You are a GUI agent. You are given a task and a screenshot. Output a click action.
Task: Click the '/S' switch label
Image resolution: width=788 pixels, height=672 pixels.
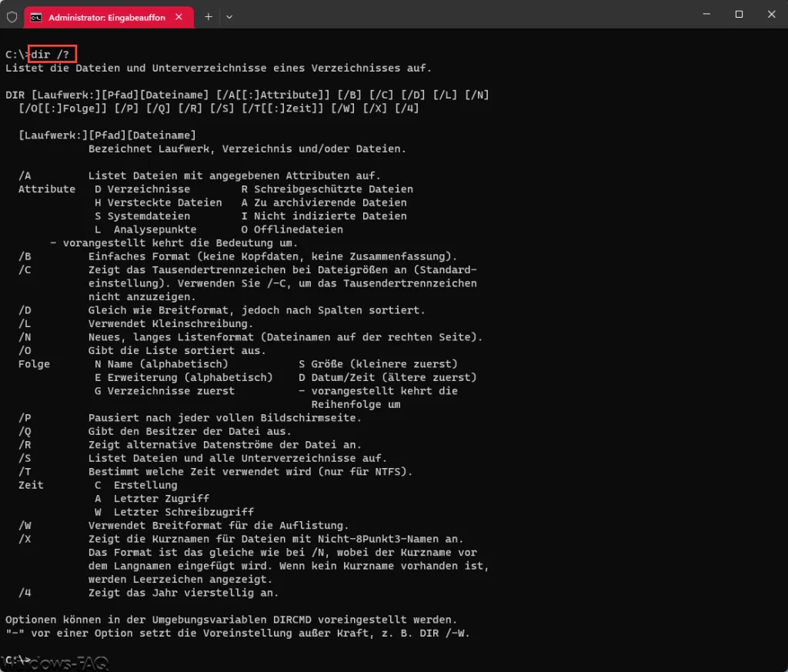point(25,458)
